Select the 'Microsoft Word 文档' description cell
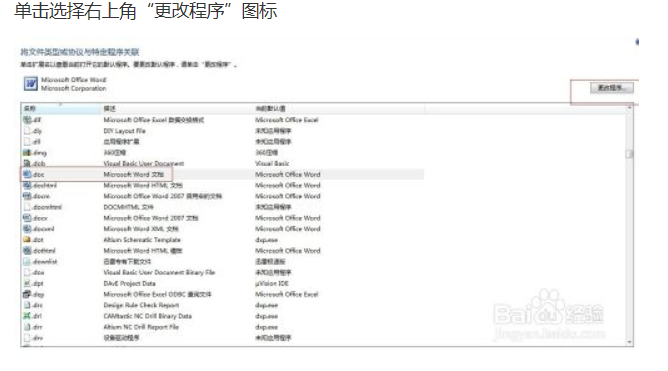Viewport: 668px width, 371px height. tap(133, 175)
